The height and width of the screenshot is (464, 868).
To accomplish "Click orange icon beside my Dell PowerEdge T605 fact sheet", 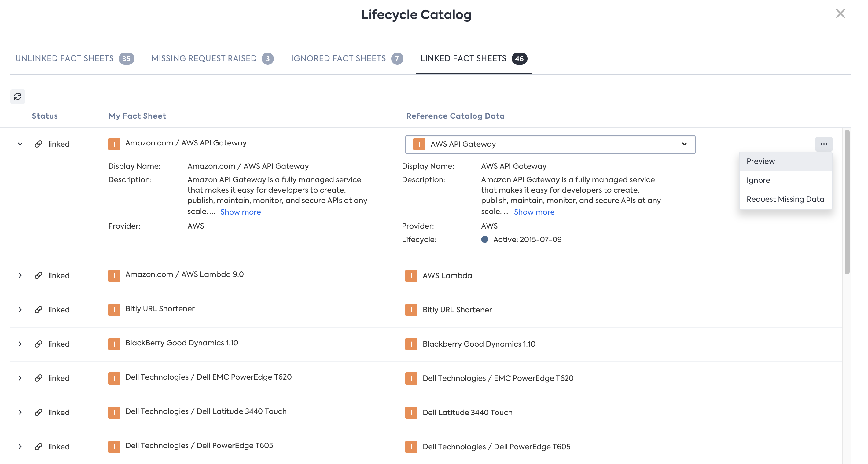I will [x=114, y=447].
